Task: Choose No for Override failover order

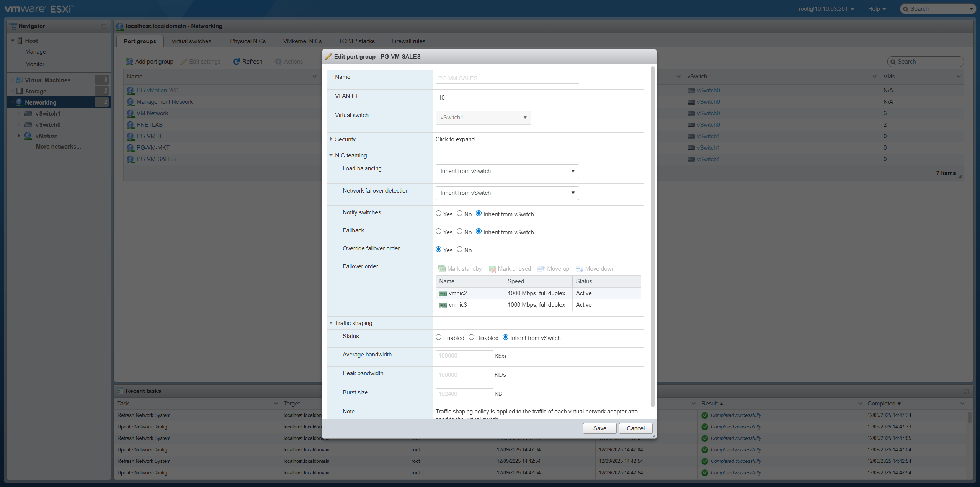Action: tap(459, 249)
